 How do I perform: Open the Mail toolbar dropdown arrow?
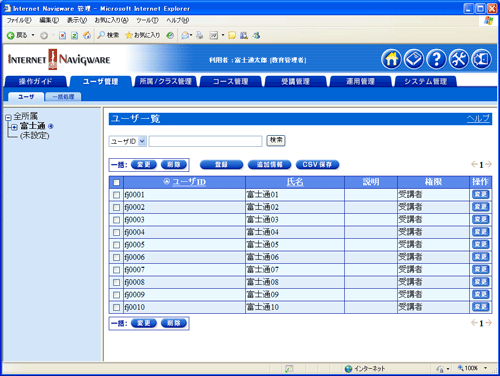tap(191, 35)
